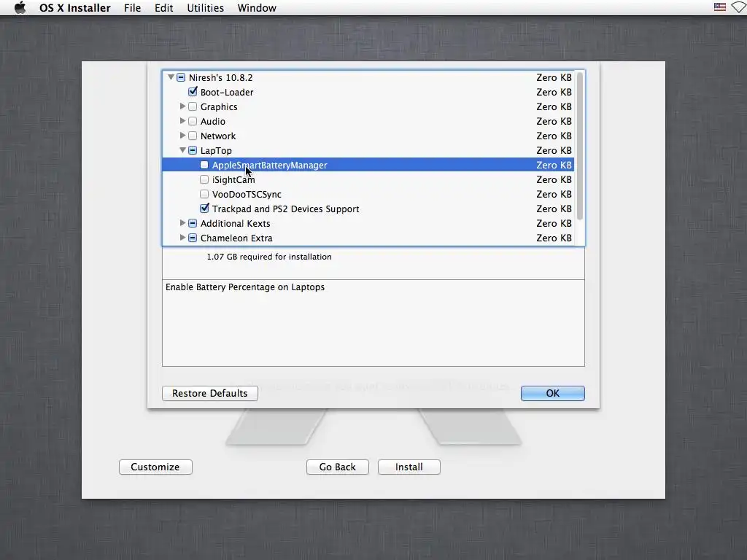Select the iSightCam row label
The width and height of the screenshot is (747, 560).
pos(233,179)
